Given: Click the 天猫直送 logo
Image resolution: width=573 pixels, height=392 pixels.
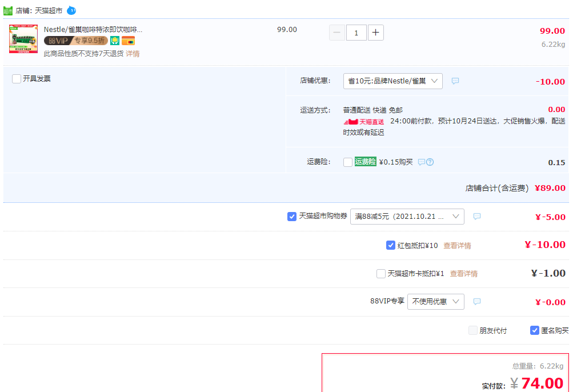Looking at the screenshot, I should 363,122.
